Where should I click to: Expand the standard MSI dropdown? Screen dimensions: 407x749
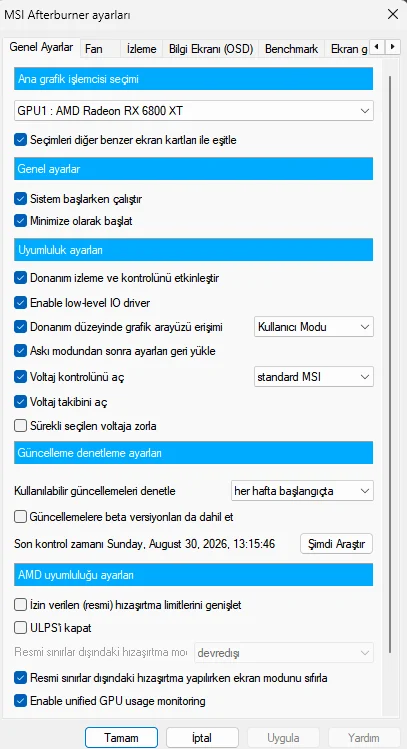[x=313, y=376]
